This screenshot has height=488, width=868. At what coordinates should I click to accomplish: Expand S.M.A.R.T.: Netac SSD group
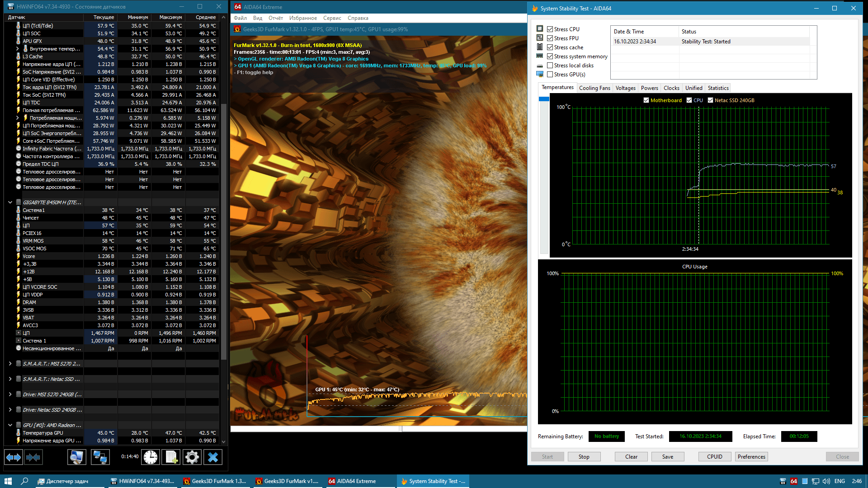[x=10, y=379]
